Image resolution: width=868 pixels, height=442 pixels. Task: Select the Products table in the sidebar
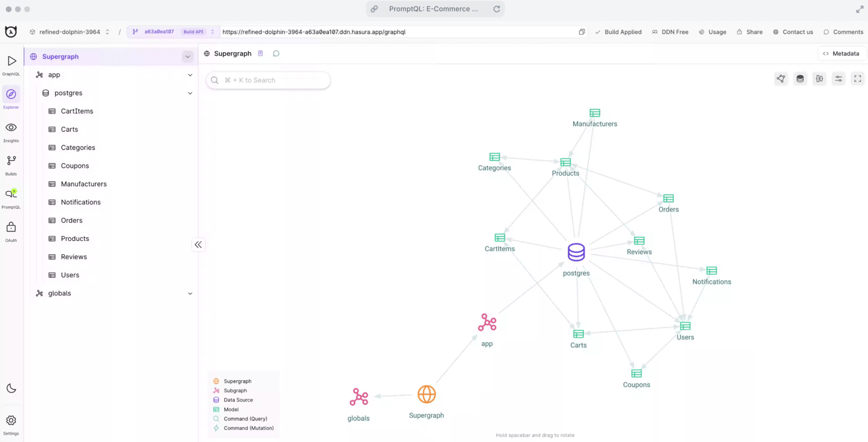coord(74,239)
